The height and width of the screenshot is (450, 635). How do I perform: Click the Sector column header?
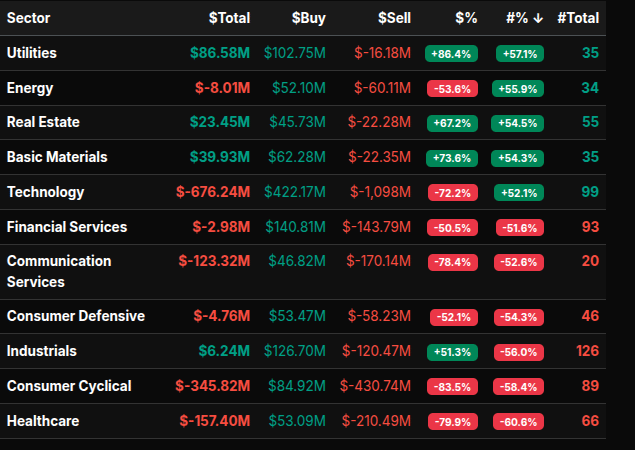point(29,18)
